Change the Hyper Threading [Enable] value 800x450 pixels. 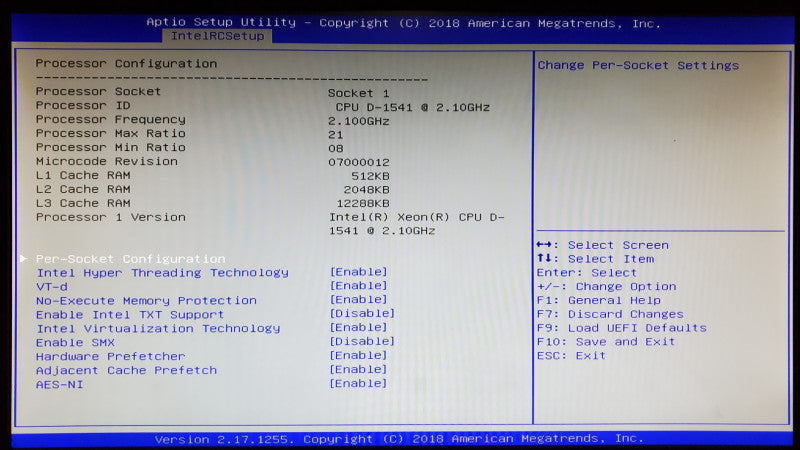(359, 272)
